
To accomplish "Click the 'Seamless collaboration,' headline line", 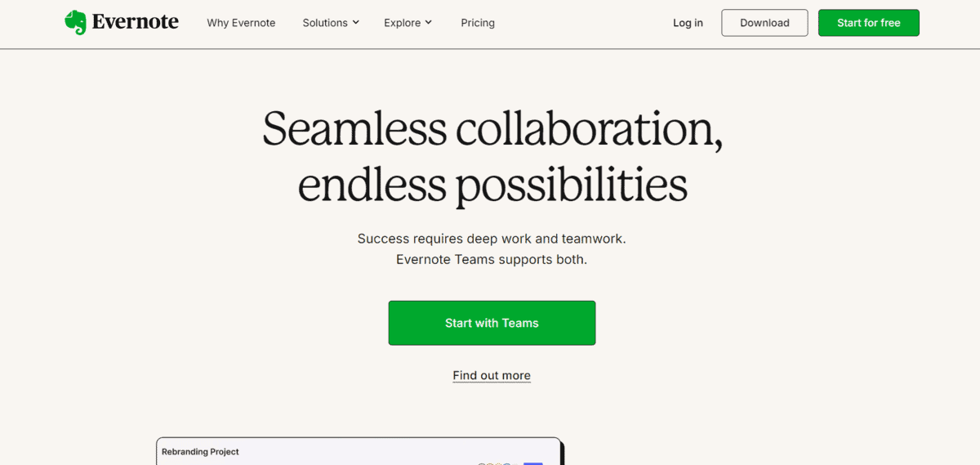I will coord(492,129).
